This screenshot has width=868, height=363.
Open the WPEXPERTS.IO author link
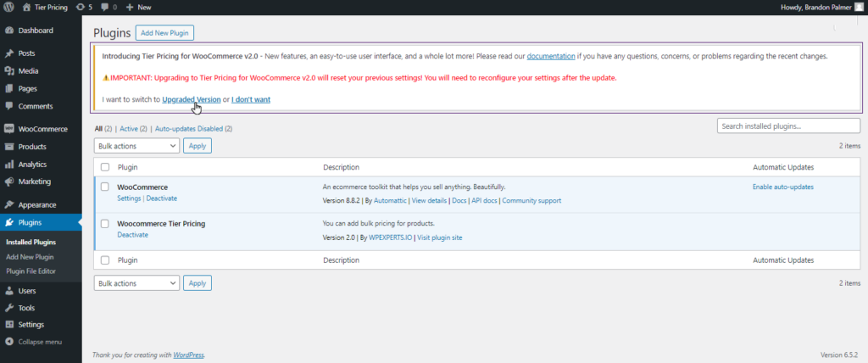point(390,237)
